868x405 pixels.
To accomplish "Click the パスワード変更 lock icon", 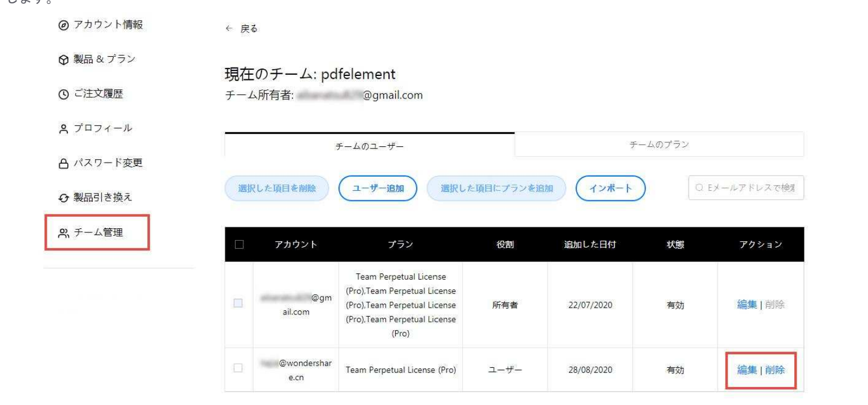I will (x=63, y=164).
